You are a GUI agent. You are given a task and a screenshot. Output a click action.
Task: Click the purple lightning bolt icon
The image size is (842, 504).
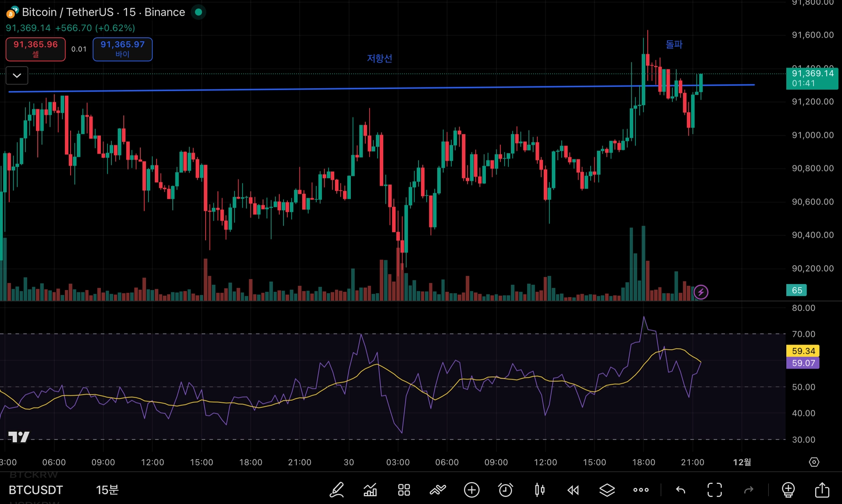coord(701,292)
